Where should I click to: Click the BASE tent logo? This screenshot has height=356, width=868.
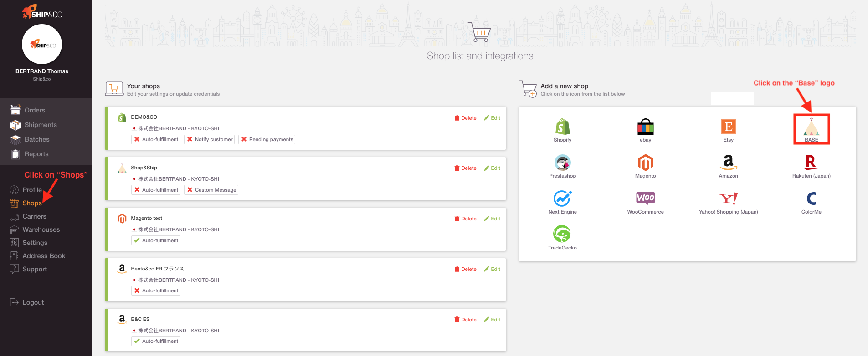[x=811, y=127]
